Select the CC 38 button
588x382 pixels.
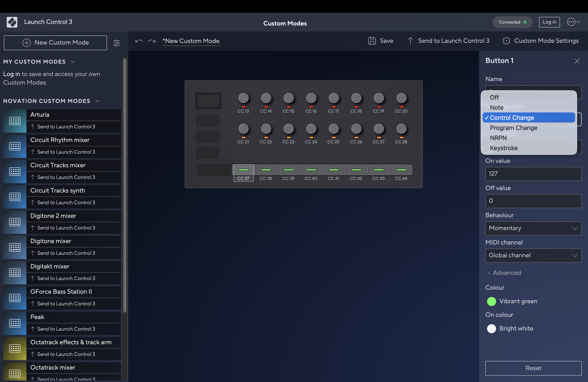266,170
